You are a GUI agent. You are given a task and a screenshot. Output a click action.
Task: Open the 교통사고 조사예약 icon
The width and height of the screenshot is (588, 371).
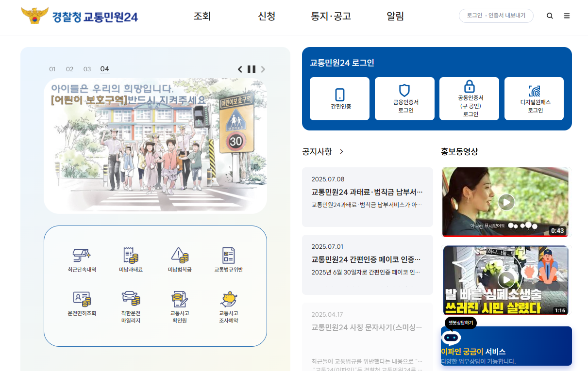[229, 307]
